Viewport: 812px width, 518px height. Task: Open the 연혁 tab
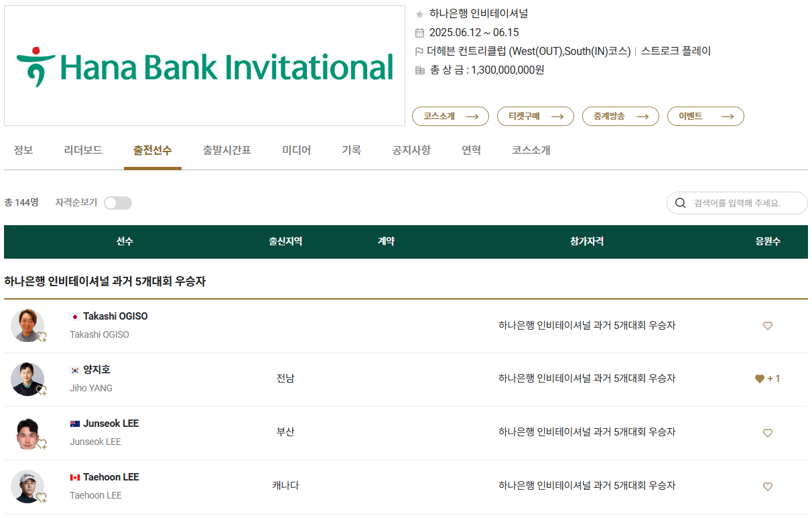(x=471, y=150)
